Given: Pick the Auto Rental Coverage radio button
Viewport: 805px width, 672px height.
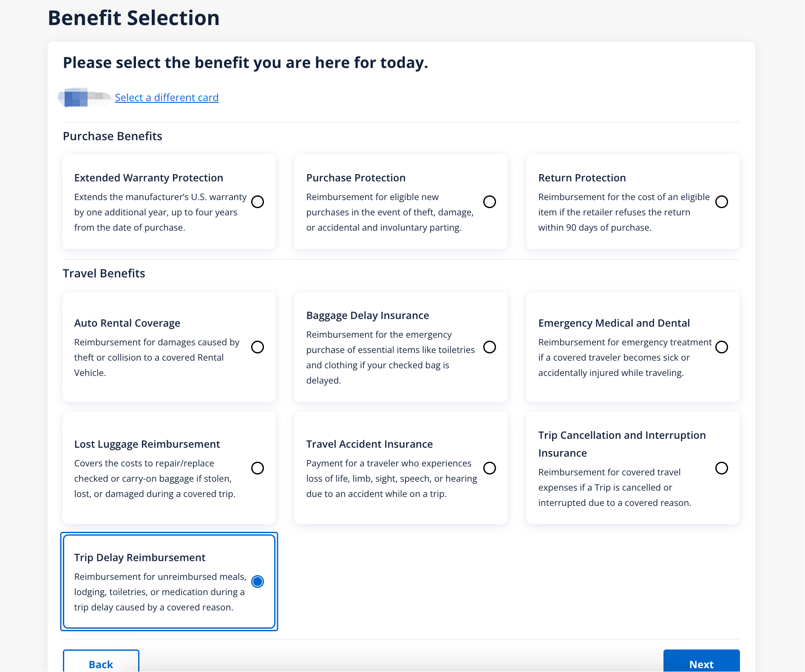Looking at the screenshot, I should click(x=258, y=347).
